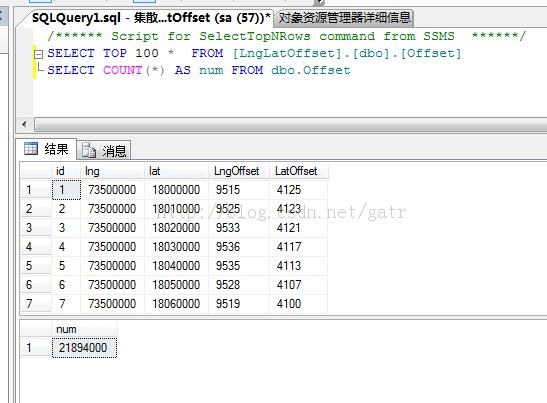Click the results grid icon on 结果 tab

31,149
